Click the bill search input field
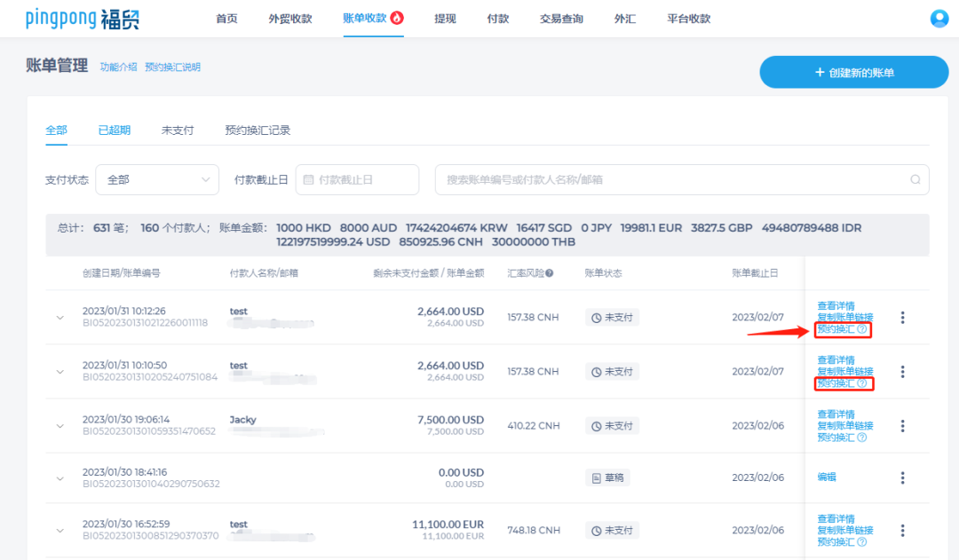 pos(622,179)
